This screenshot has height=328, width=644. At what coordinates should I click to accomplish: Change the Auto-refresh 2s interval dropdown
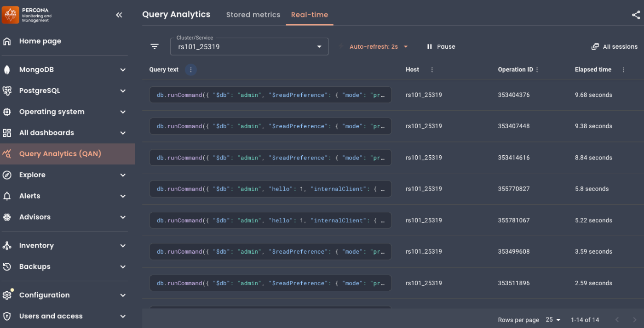[x=378, y=46]
